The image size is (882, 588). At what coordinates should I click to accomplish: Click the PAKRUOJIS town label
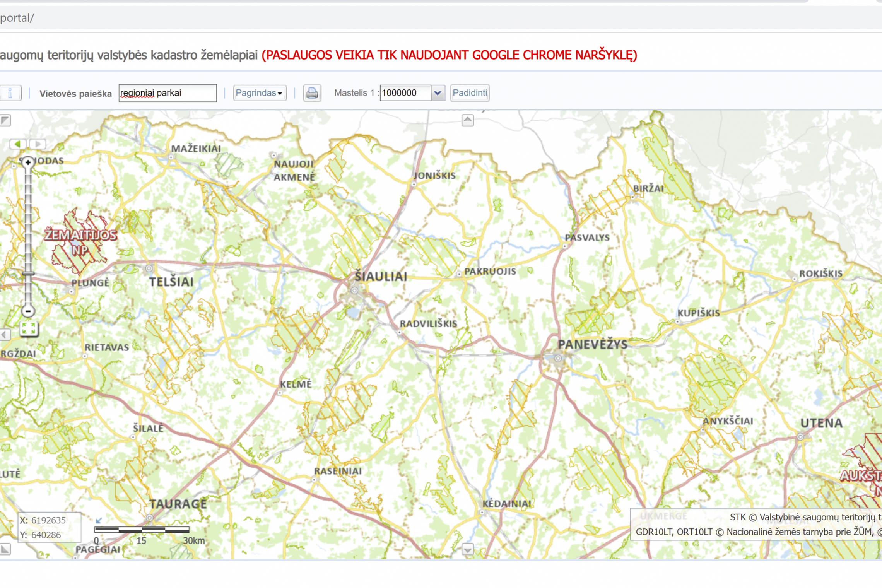click(490, 272)
